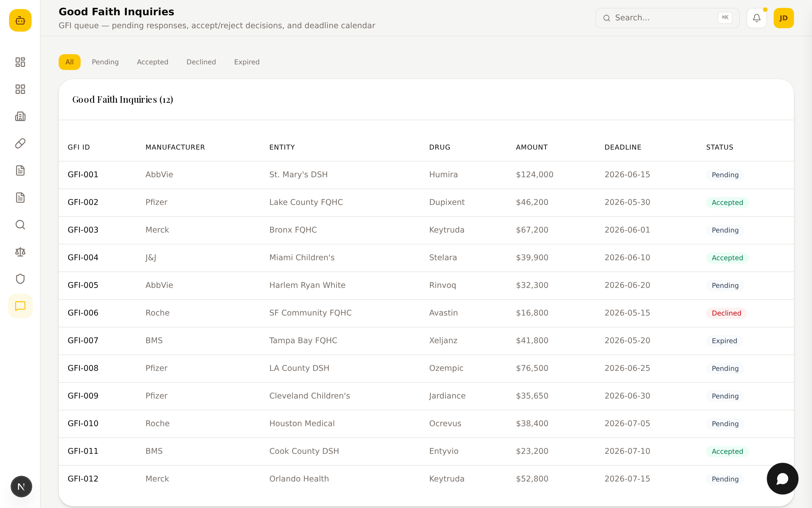
Task: Click the ENTITY column header
Action: (x=282, y=147)
